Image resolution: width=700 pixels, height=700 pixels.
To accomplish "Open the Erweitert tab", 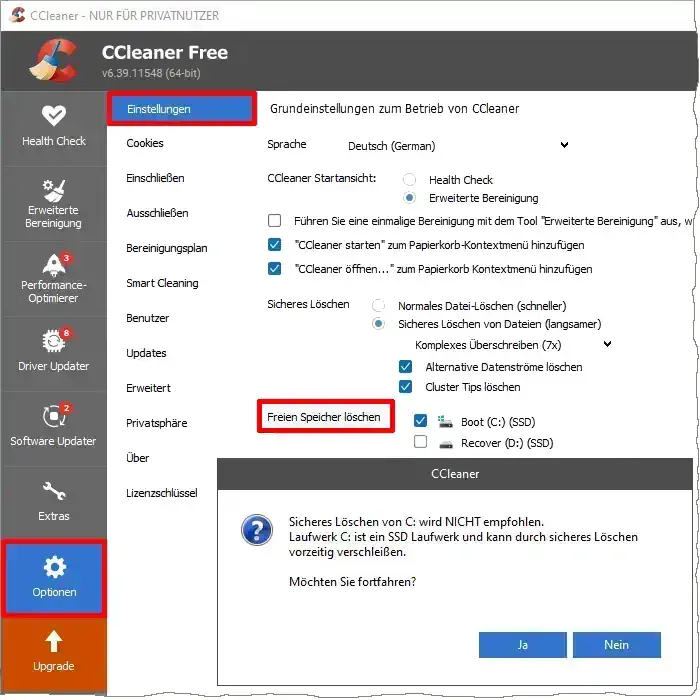I will click(148, 388).
